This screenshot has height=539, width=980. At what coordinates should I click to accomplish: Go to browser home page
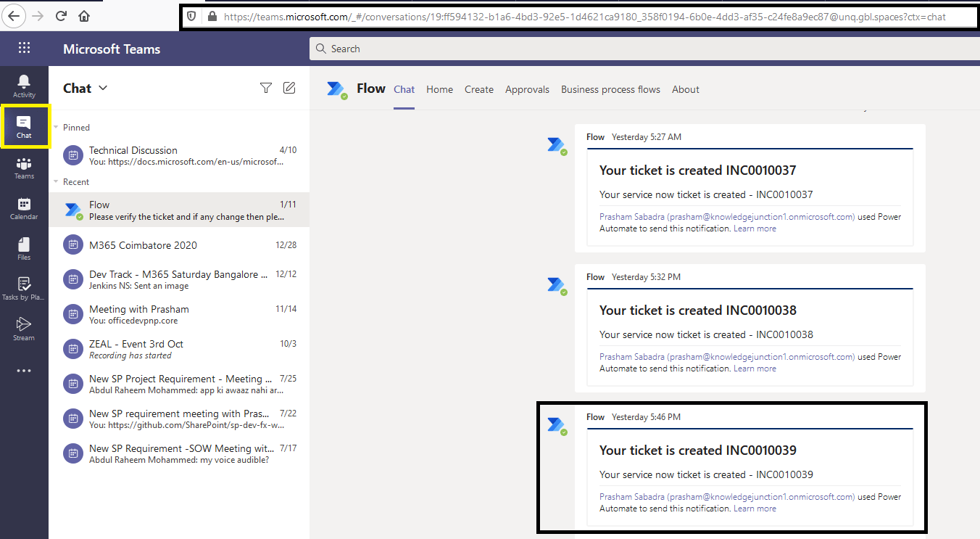point(84,15)
